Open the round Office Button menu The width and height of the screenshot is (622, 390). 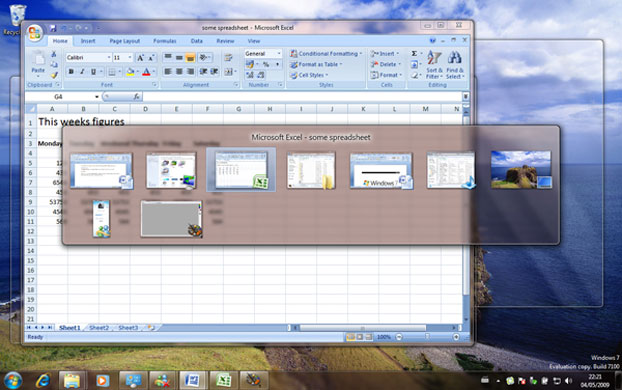[35, 33]
